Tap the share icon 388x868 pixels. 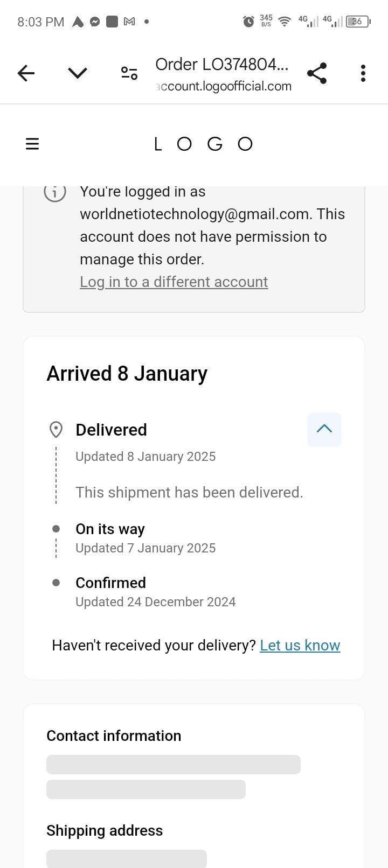[x=317, y=73]
